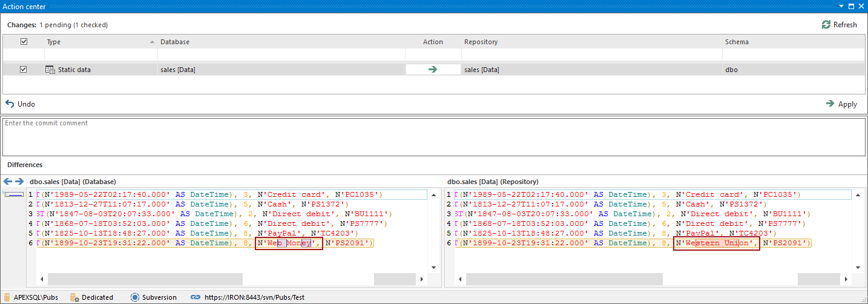Open the SVN repository URL link

pos(254,297)
